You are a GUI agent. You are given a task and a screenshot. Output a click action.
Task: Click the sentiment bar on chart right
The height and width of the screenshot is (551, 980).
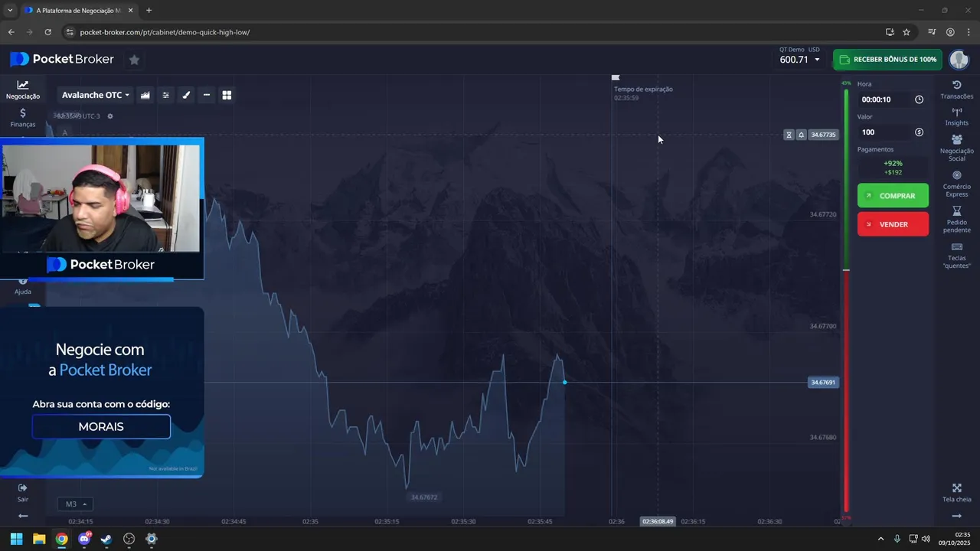[x=846, y=298]
